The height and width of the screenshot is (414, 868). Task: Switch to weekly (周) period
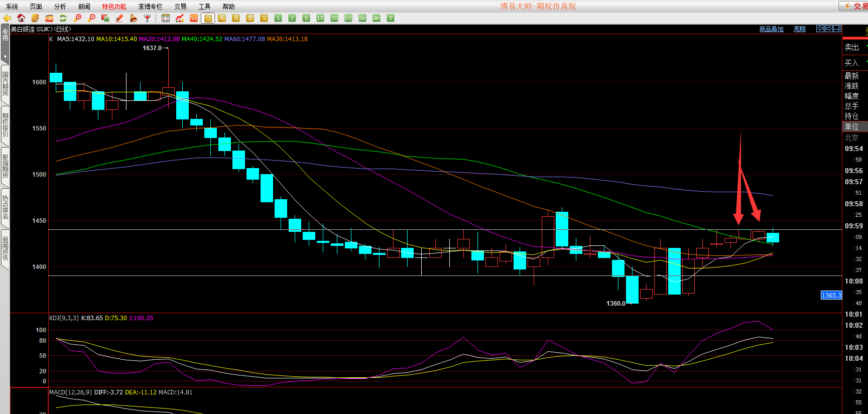[222, 18]
